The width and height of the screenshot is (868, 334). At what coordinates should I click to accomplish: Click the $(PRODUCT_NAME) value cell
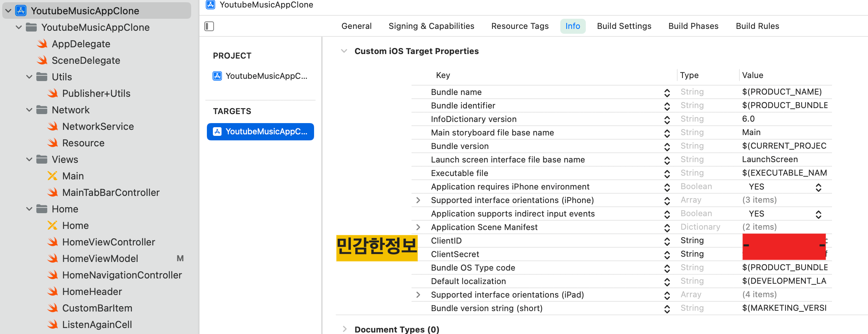782,92
